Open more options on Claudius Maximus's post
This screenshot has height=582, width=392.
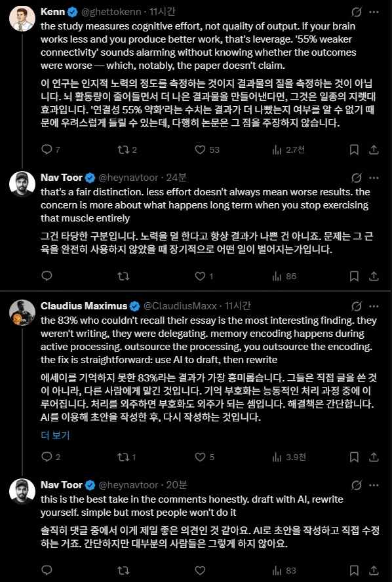[375, 306]
